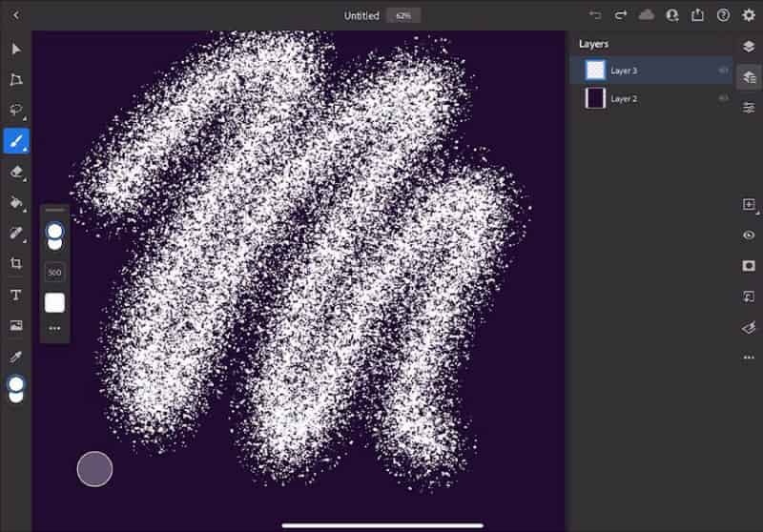Open more brush options in tool panel
The image size is (763, 532).
54,329
